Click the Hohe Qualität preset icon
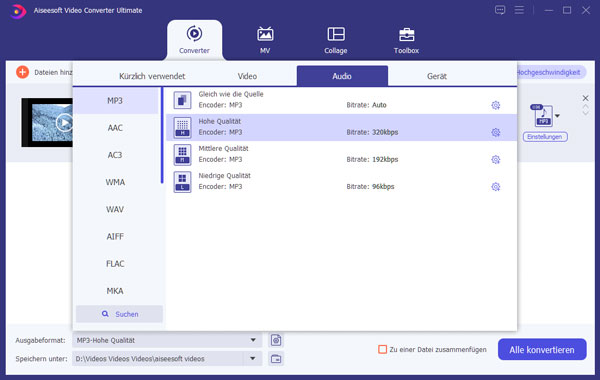600x380 pixels. [183, 127]
